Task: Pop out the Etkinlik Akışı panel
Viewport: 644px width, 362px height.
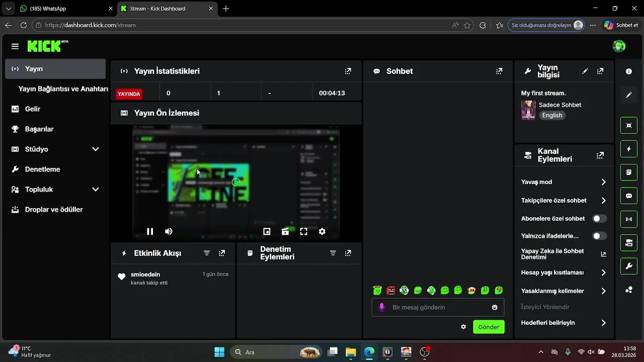Action: (x=222, y=253)
